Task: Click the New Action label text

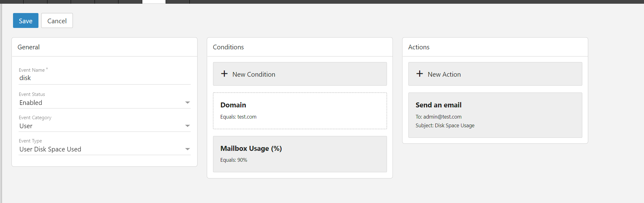Action: tap(444, 74)
